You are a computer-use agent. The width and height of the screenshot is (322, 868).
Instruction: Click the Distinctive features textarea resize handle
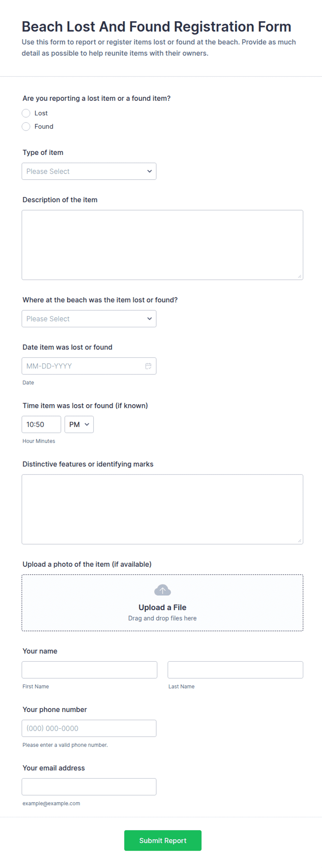[x=300, y=541]
